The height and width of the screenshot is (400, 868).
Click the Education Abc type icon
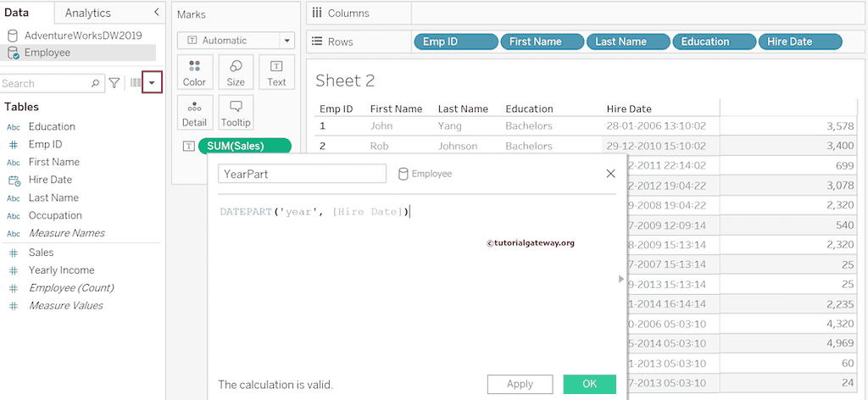(14, 126)
